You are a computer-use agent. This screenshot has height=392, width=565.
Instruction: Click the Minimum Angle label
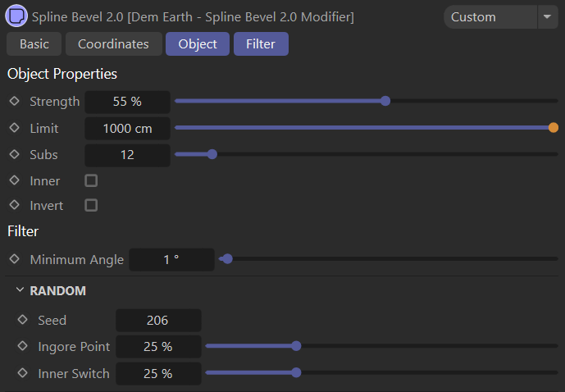77,260
